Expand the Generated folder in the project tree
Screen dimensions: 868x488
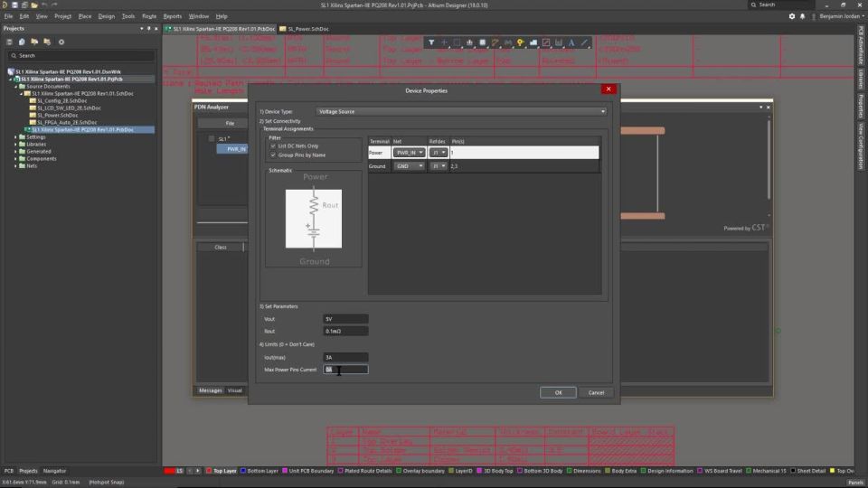[15, 152]
